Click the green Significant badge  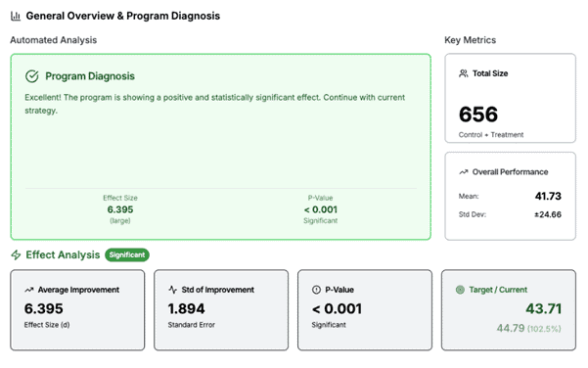tap(127, 255)
